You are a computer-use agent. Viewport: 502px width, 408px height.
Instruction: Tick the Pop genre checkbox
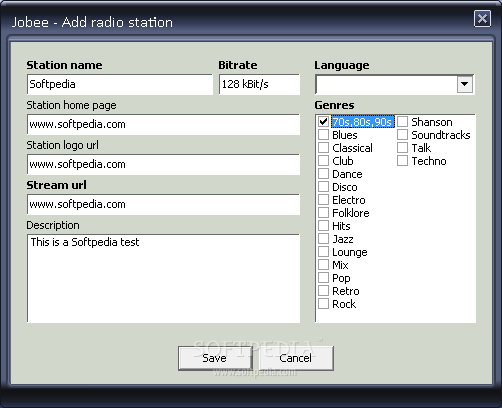click(323, 278)
